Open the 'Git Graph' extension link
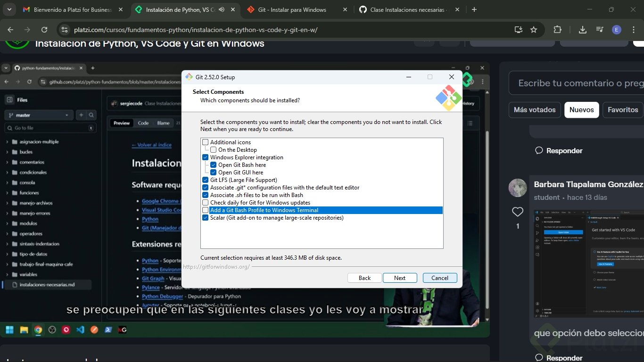644x362 pixels. (x=153, y=278)
